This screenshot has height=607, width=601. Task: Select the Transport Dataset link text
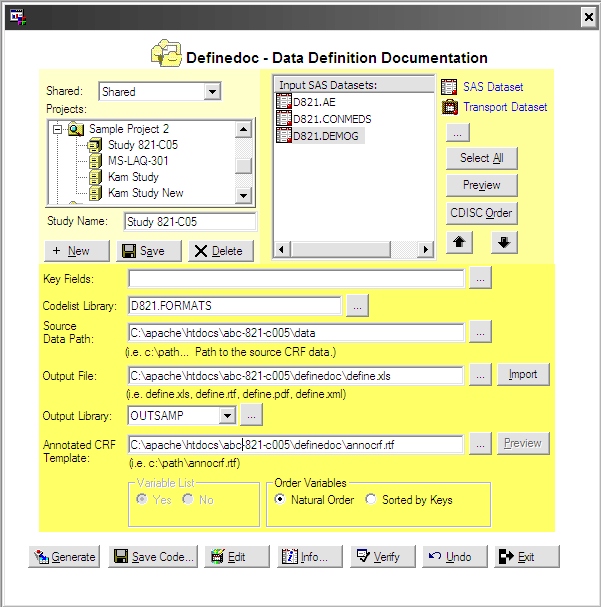(505, 107)
